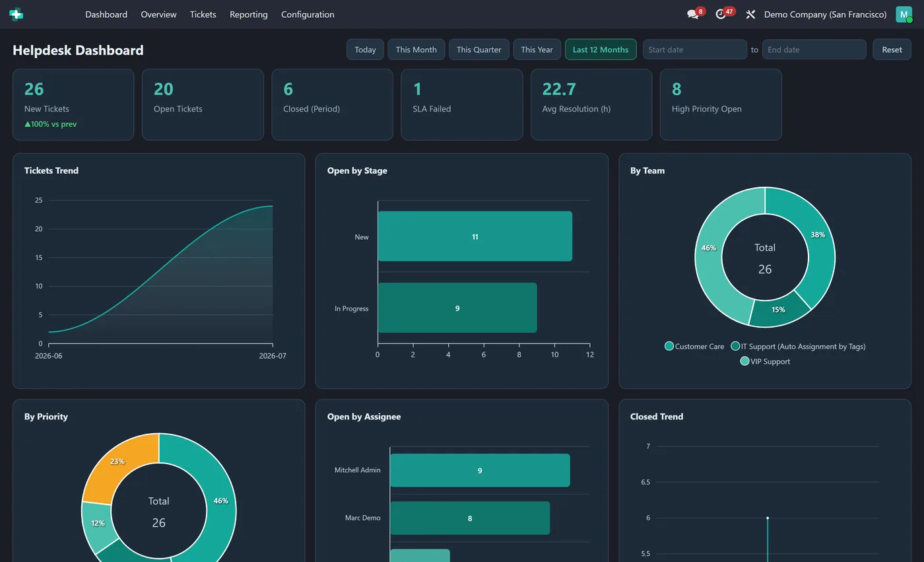Select the 46% slice in By Priority

[220, 501]
